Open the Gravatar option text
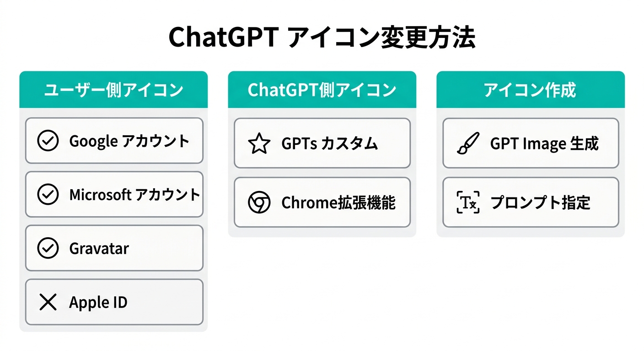The height and width of the screenshot is (351, 644). tap(99, 249)
